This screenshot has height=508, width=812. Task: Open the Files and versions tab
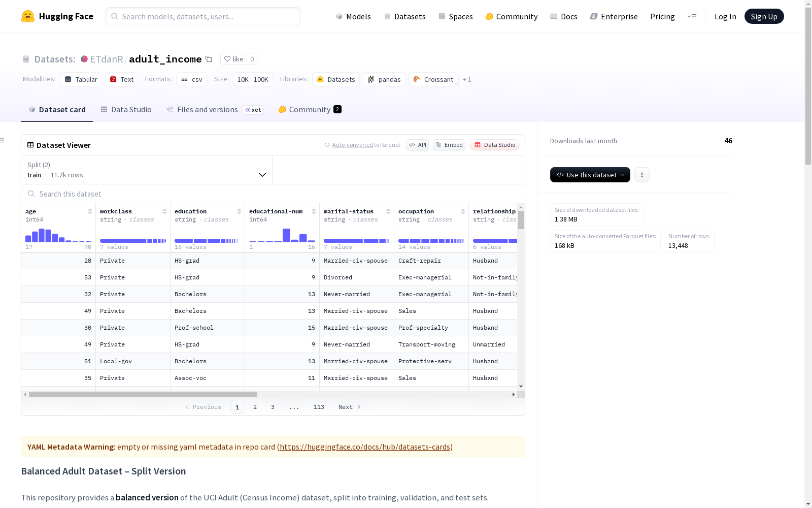pos(215,110)
